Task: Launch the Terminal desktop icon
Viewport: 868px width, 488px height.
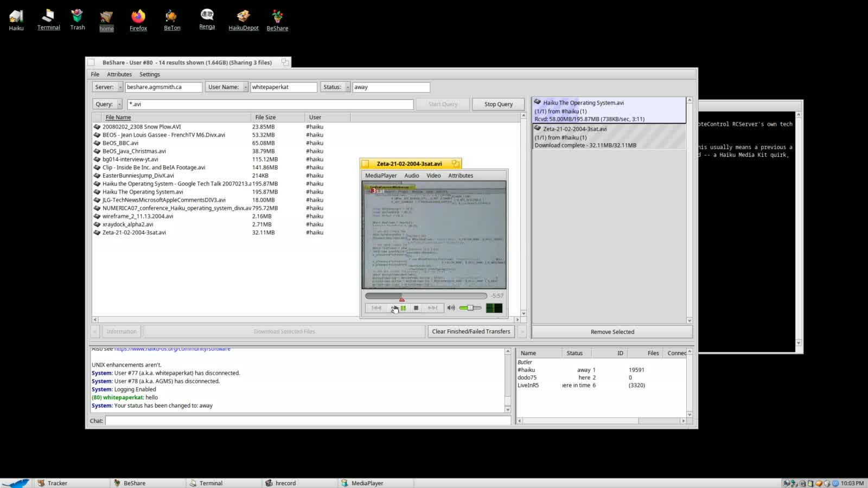Action: point(48,16)
